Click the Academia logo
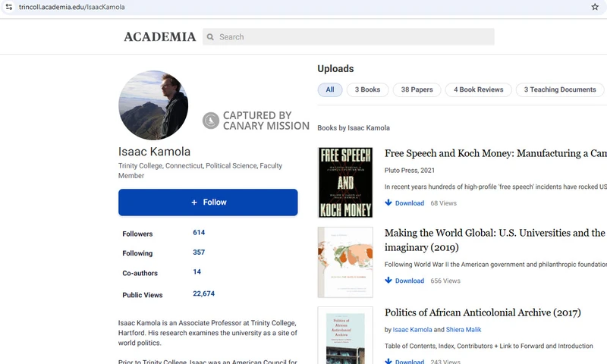This screenshot has height=364, width=607. click(160, 36)
